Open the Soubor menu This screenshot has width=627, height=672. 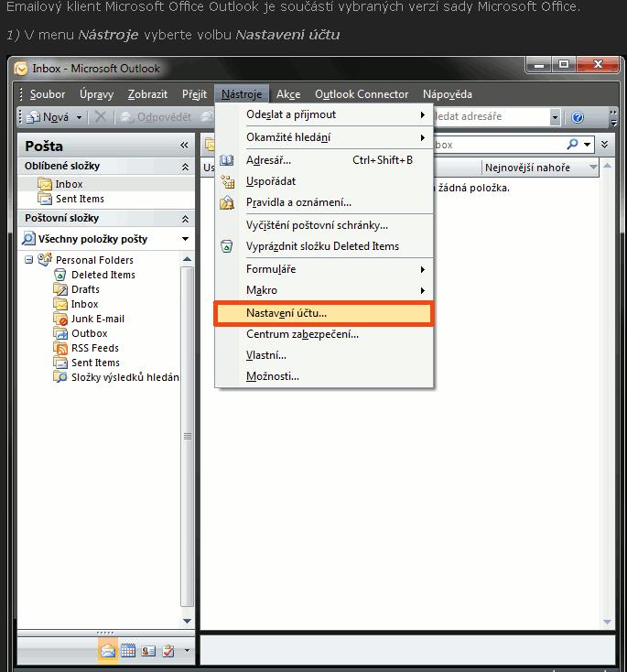click(48, 94)
